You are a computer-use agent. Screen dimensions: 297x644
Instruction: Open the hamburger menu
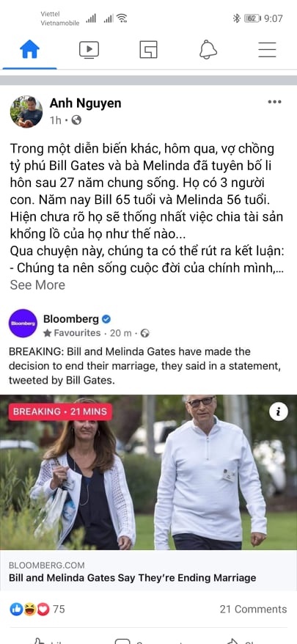[x=267, y=50]
